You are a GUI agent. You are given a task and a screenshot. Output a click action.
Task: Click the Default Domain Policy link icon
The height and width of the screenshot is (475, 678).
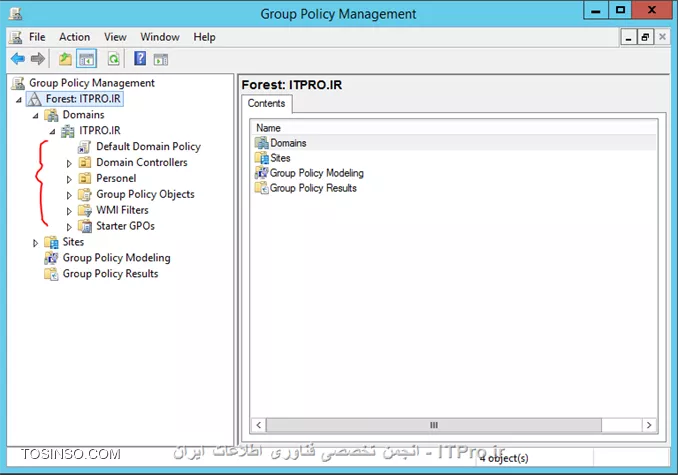84,147
